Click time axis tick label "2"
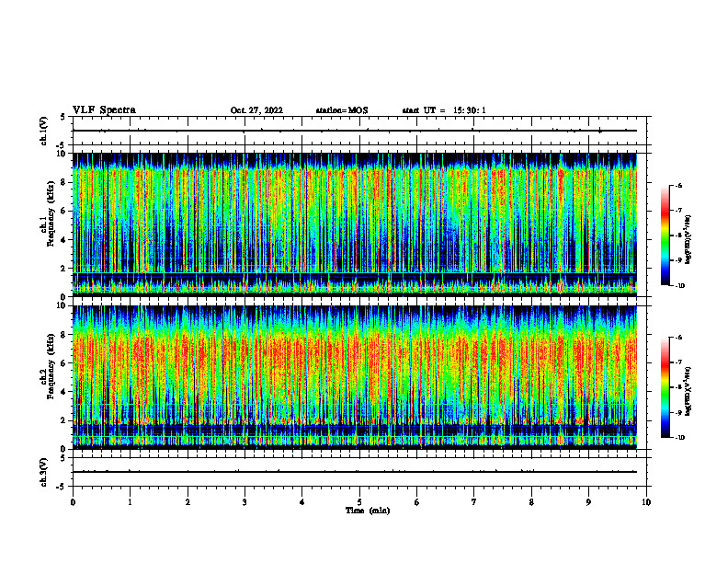The image size is (728, 563). point(188,502)
